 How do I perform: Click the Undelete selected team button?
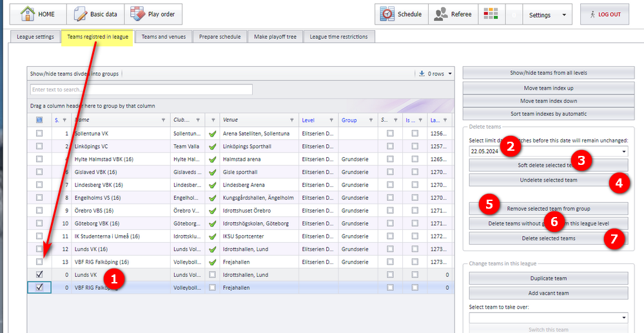[549, 180]
